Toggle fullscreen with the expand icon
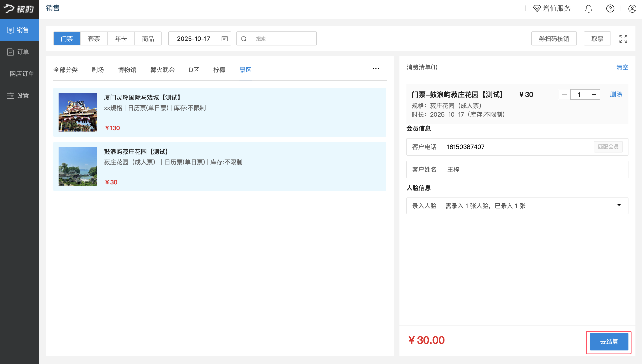 click(623, 39)
